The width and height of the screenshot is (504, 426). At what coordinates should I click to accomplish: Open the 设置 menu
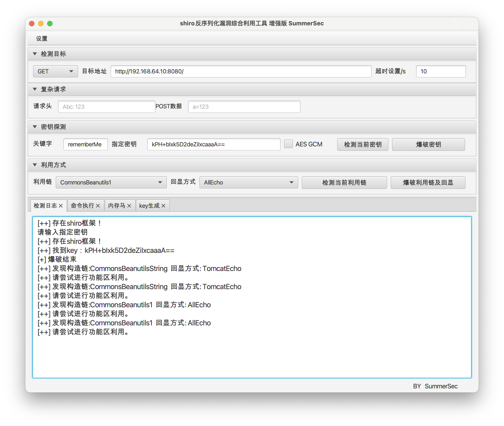click(41, 39)
